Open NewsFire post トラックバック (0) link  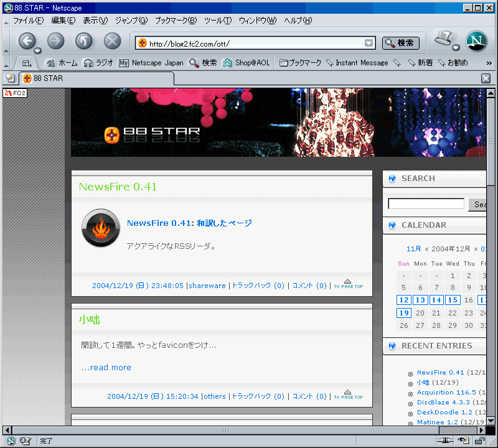coord(258,286)
